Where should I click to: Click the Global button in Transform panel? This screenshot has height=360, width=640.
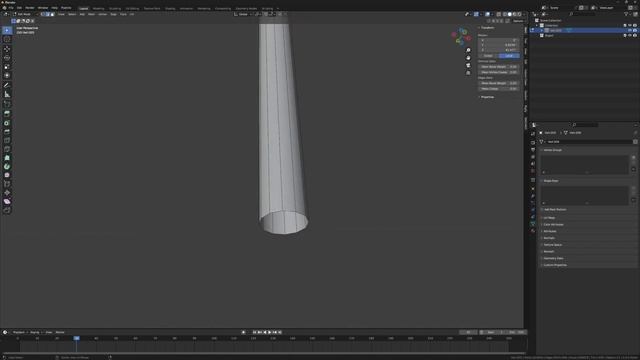488,56
